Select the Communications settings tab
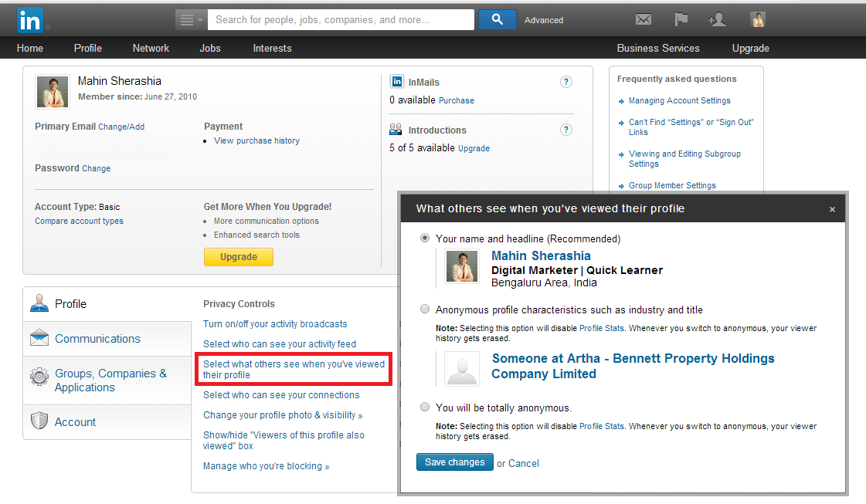The image size is (866, 504). pos(107,338)
